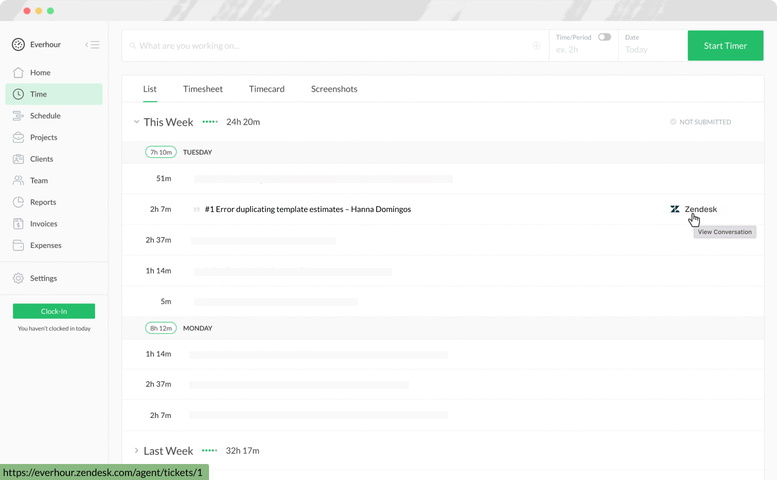This screenshot has width=777, height=480.
Task: Click the green Clock-in button
Action: pos(54,311)
